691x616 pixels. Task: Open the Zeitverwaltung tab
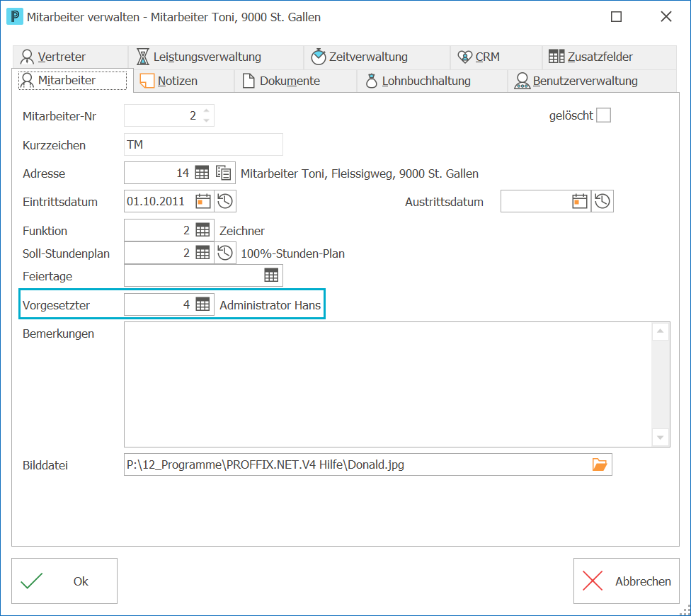click(377, 57)
